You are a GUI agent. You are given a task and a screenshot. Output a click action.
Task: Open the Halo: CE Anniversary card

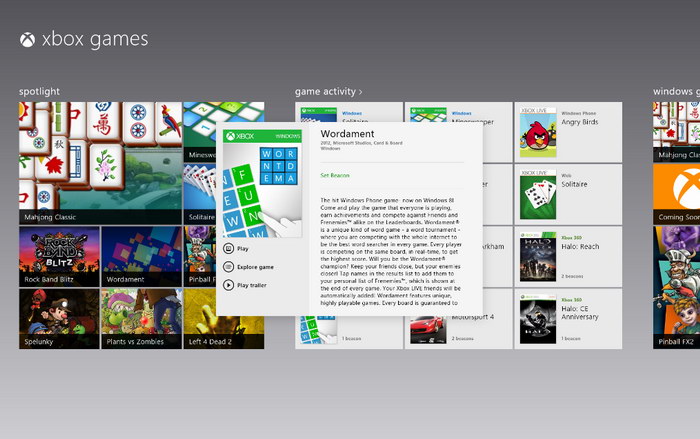(x=568, y=319)
